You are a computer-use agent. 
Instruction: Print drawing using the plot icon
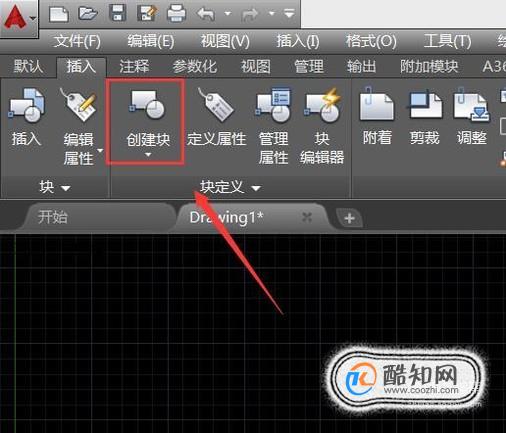pos(176,14)
